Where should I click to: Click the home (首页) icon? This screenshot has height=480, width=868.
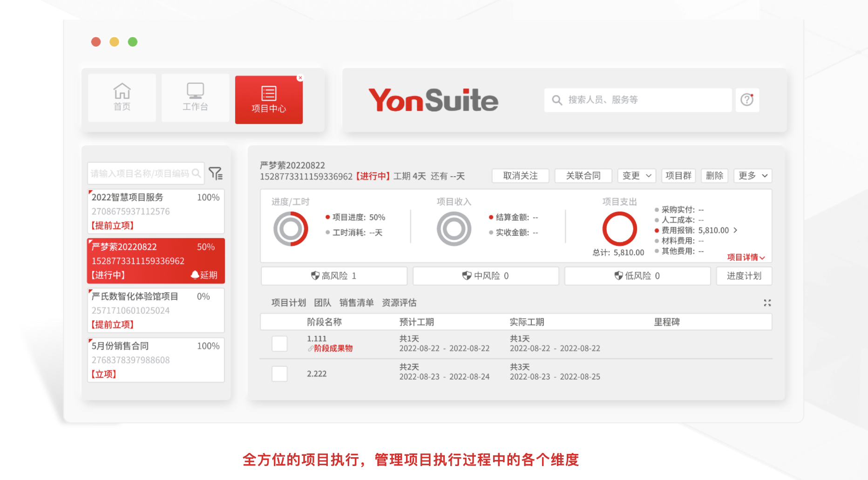[x=122, y=91]
